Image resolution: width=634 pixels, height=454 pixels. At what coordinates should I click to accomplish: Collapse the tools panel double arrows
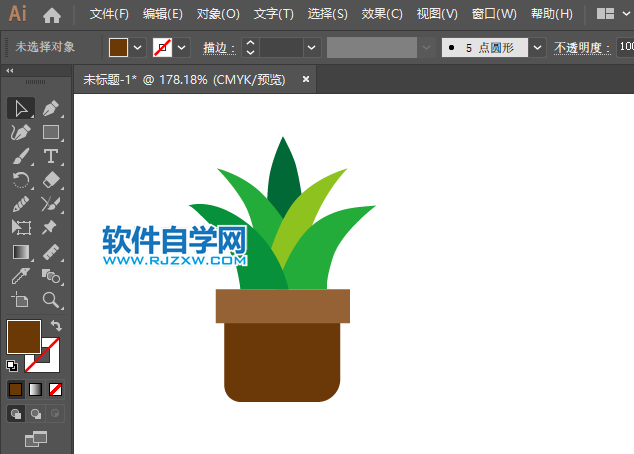(x=10, y=71)
